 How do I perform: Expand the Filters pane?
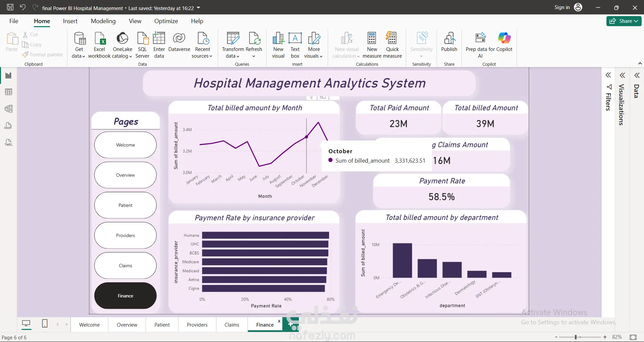(x=608, y=75)
